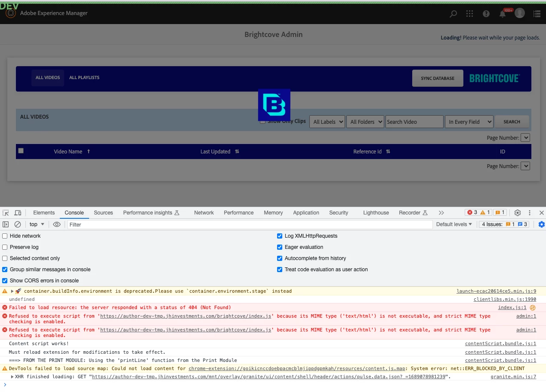
Task: Uncheck Group similar messages in console
Action: [x=5, y=269]
